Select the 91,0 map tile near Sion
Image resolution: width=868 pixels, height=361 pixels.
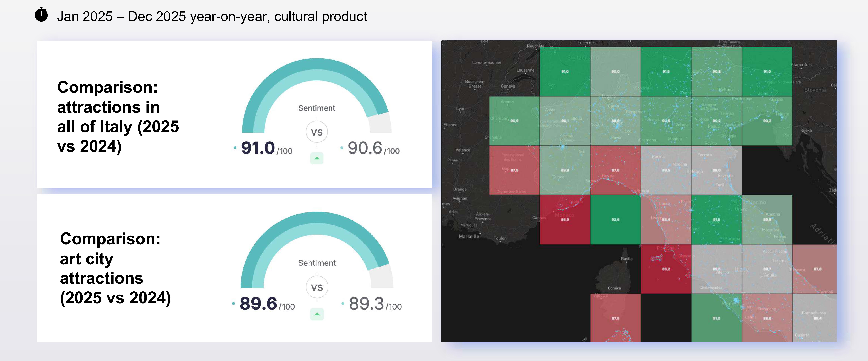[x=565, y=71]
